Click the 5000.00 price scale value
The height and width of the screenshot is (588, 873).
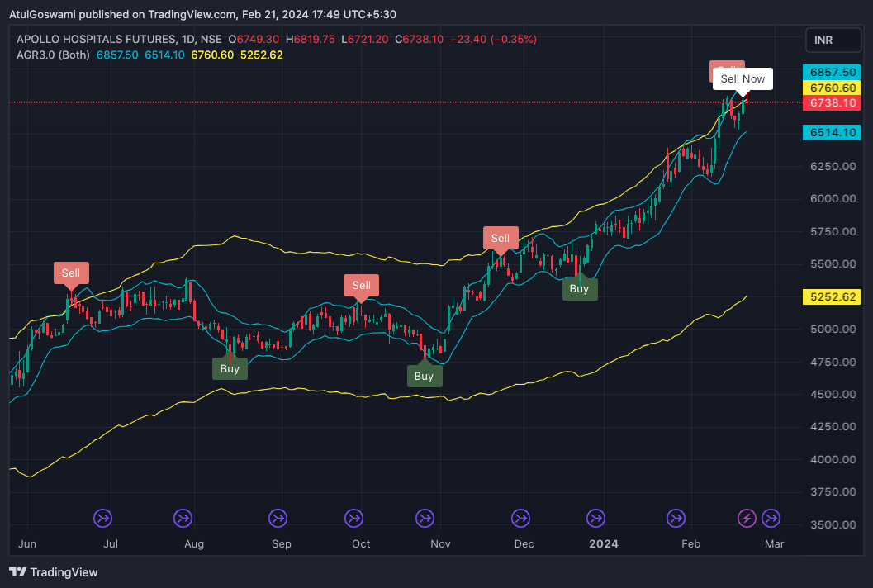pos(833,329)
